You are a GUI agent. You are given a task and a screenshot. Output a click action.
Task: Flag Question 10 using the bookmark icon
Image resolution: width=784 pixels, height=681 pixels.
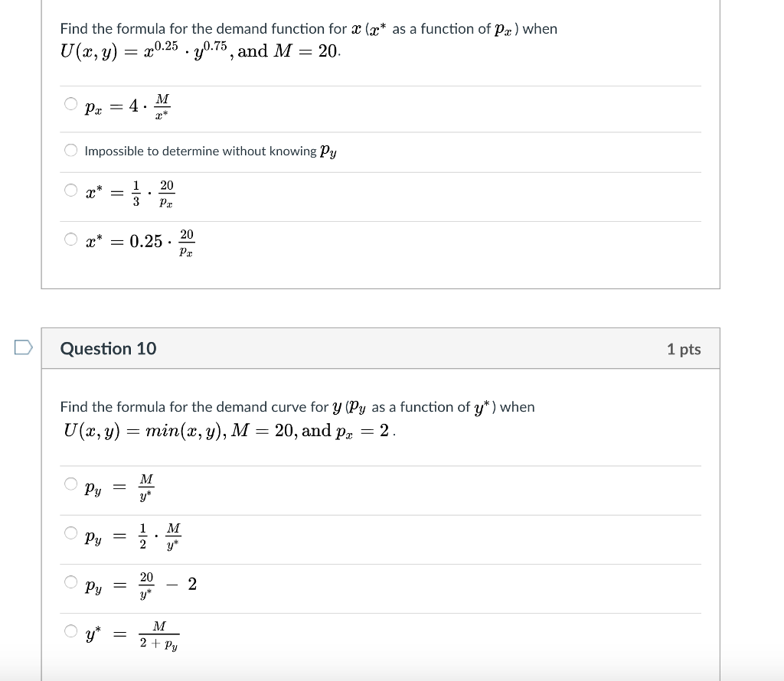tap(22, 347)
